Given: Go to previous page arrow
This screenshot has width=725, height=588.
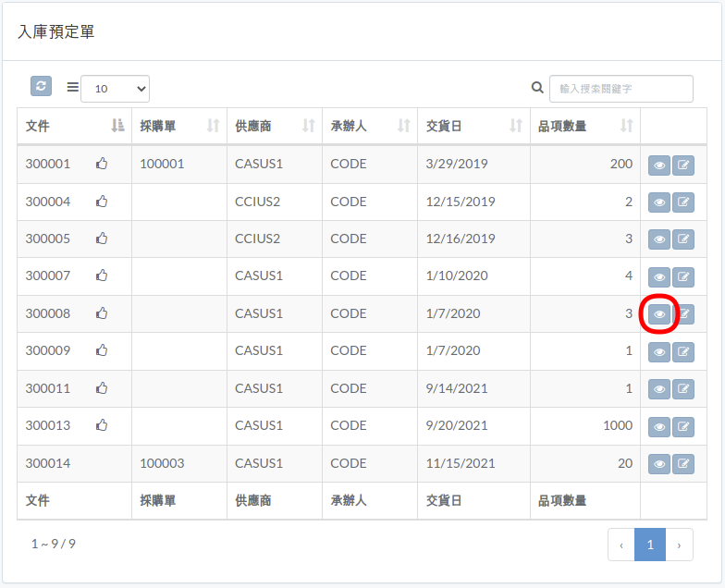Looking at the screenshot, I should click(621, 545).
